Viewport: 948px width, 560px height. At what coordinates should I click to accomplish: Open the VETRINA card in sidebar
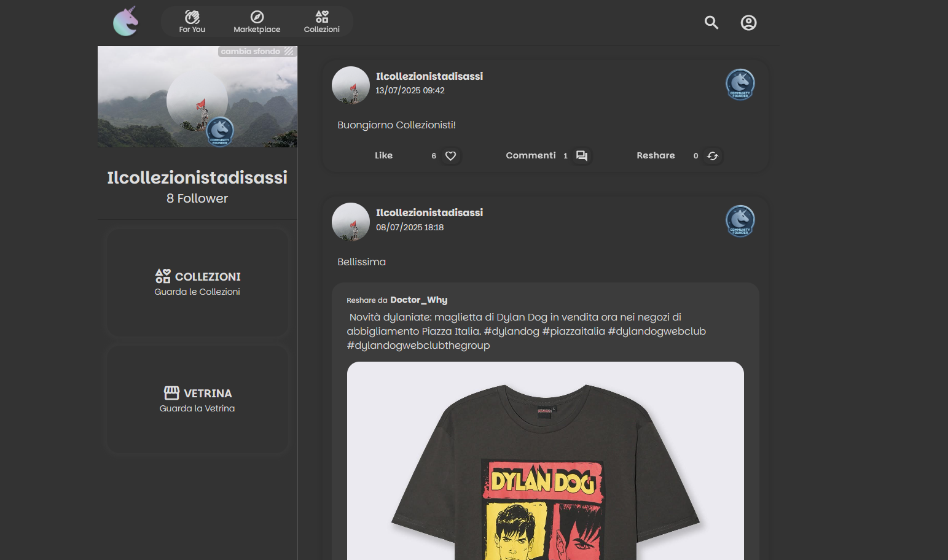click(197, 399)
